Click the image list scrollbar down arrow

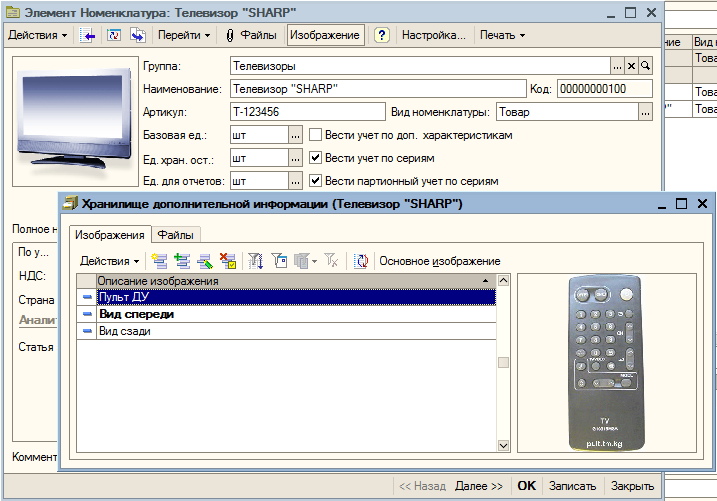pos(503,445)
